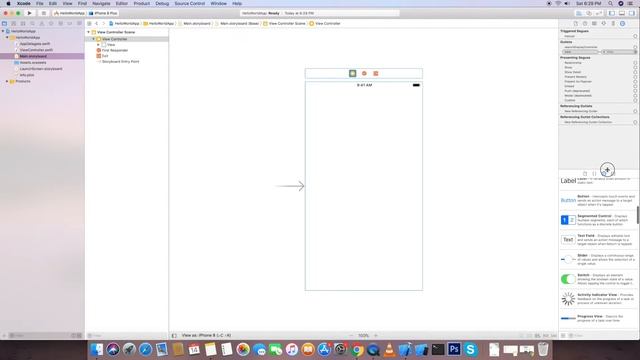Go forward in editor history

(x=103, y=24)
